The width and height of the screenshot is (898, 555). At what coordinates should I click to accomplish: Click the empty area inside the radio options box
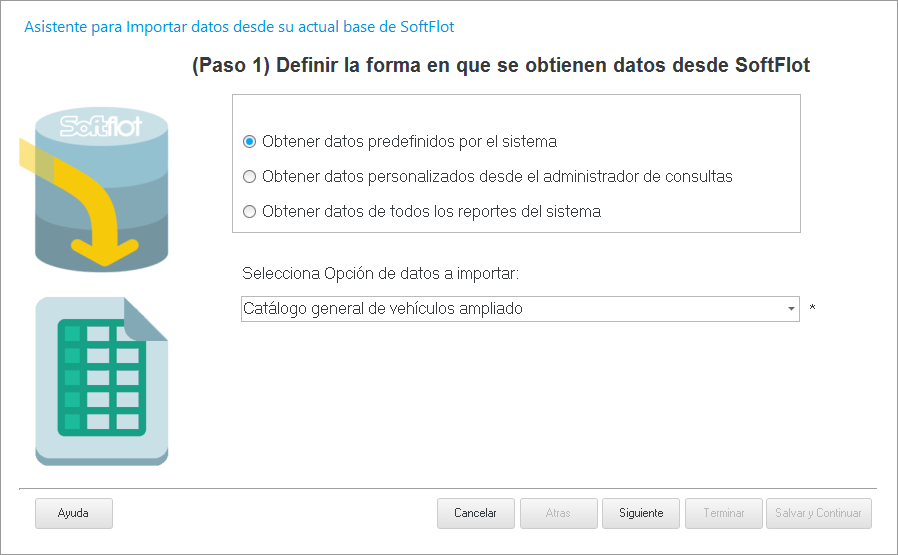[x=700, y=120]
